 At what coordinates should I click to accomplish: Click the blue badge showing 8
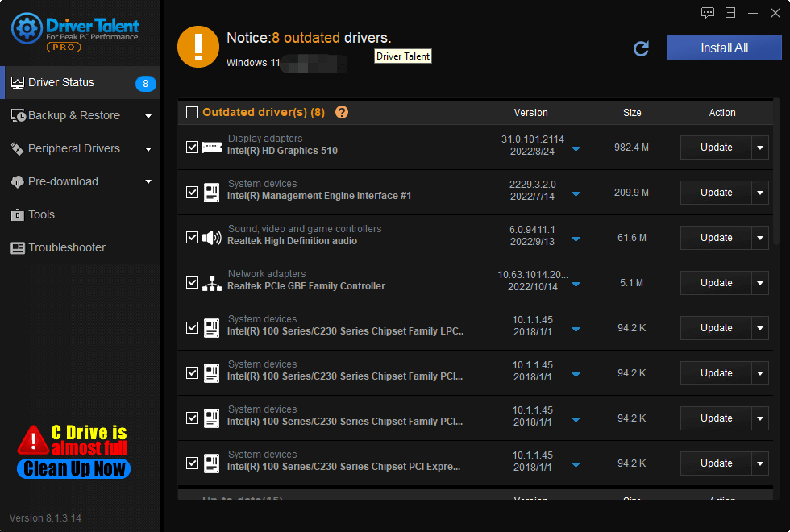coord(146,84)
